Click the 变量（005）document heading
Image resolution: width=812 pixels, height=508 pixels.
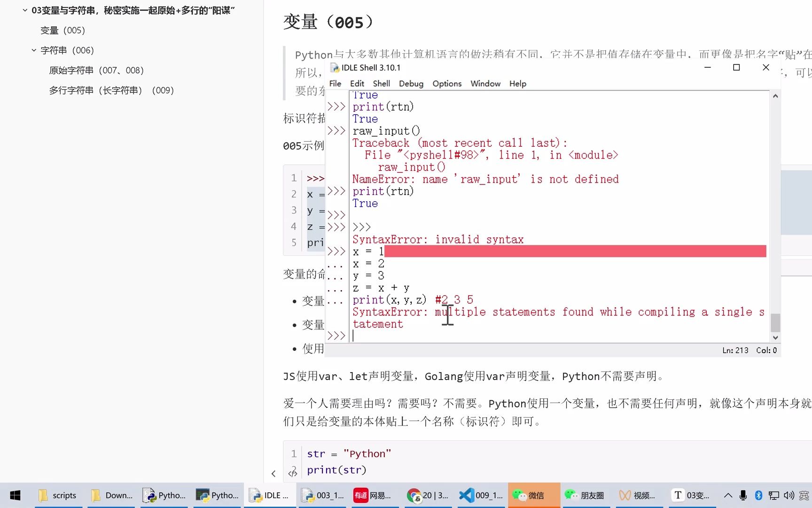[328, 22]
